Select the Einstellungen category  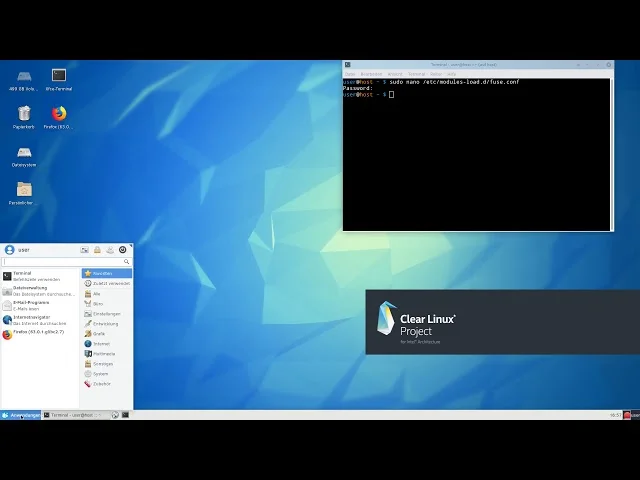106,313
